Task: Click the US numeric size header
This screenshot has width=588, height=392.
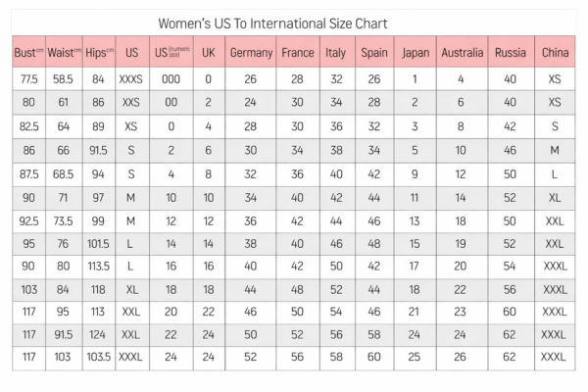Action: pyautogui.click(x=171, y=53)
